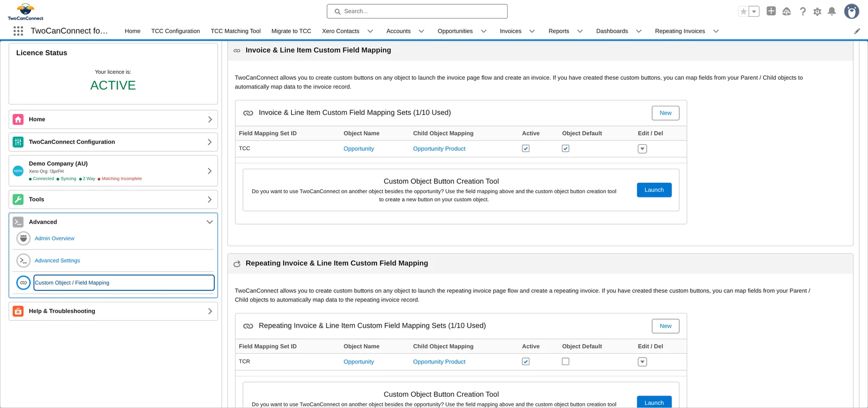Viewport: 868px width, 408px height.
Task: Enable Object Default checkbox for TCR row
Action: pyautogui.click(x=565, y=361)
